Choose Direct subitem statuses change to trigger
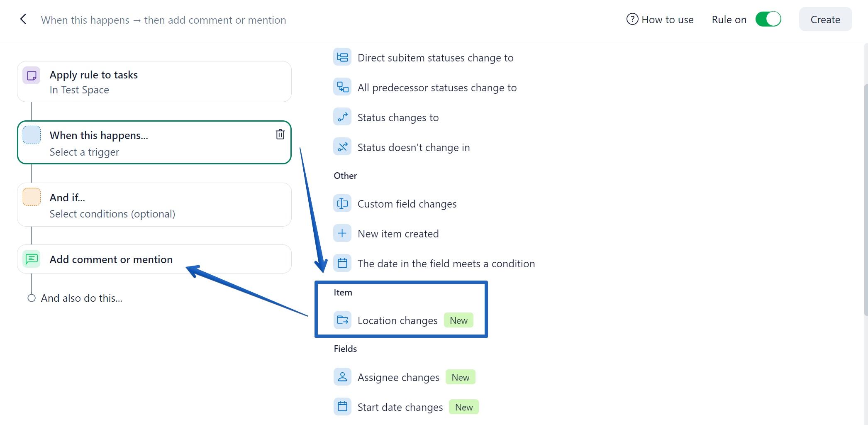 pos(435,58)
